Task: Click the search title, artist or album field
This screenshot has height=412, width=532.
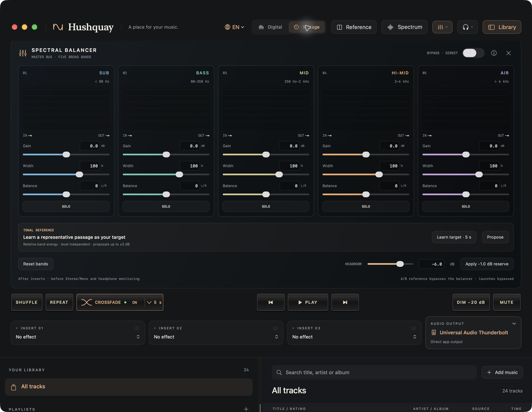Action: coord(374,372)
